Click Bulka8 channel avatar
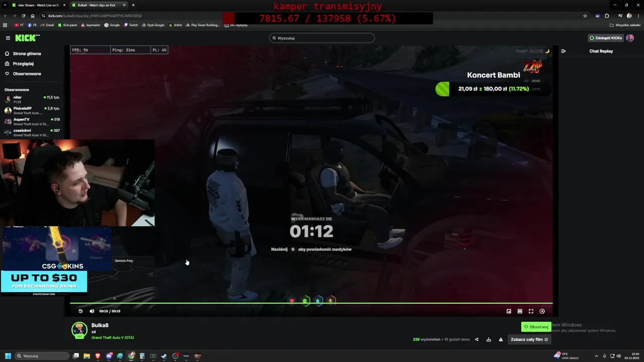This screenshot has width=644, height=362. [x=79, y=330]
